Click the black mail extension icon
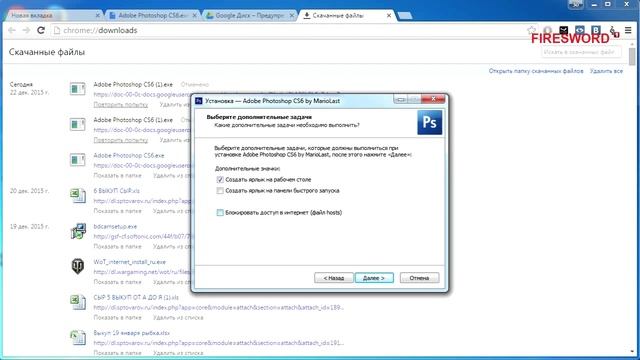This screenshot has height=360, width=640. tap(564, 30)
